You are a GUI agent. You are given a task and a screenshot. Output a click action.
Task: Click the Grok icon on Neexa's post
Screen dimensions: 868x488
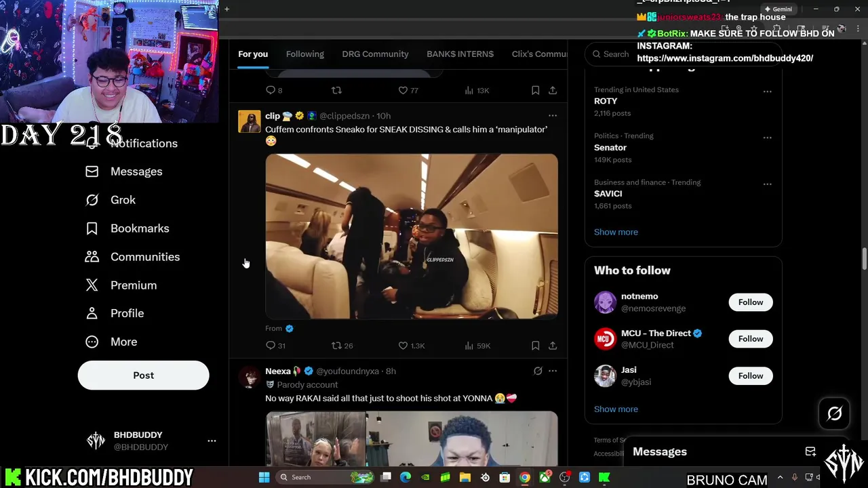(x=538, y=371)
